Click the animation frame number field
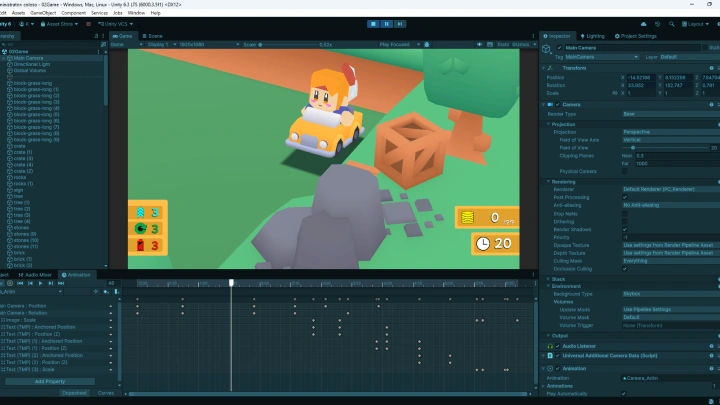The image size is (720, 405). (113, 283)
